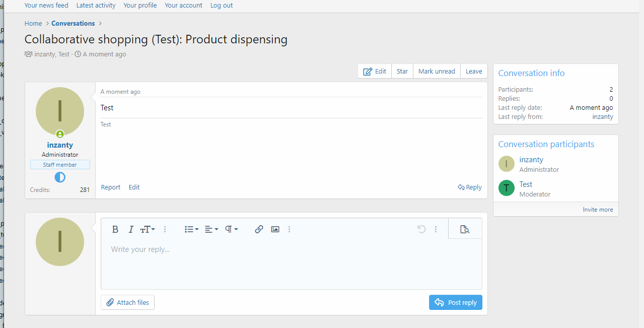Toggle bold formatting in reply editor

(x=115, y=229)
